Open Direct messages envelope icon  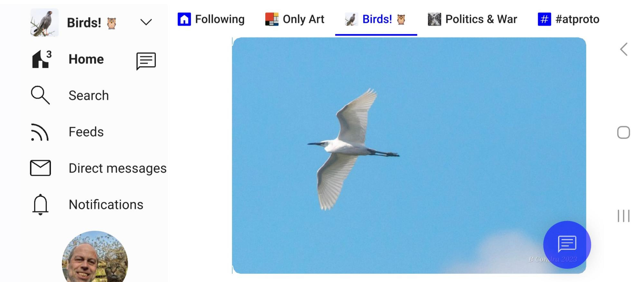[x=40, y=168]
